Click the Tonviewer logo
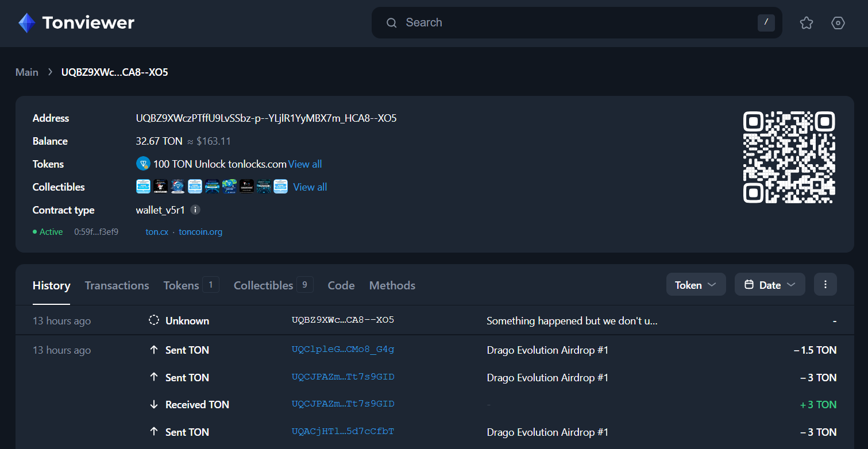This screenshot has width=868, height=449. point(76,23)
